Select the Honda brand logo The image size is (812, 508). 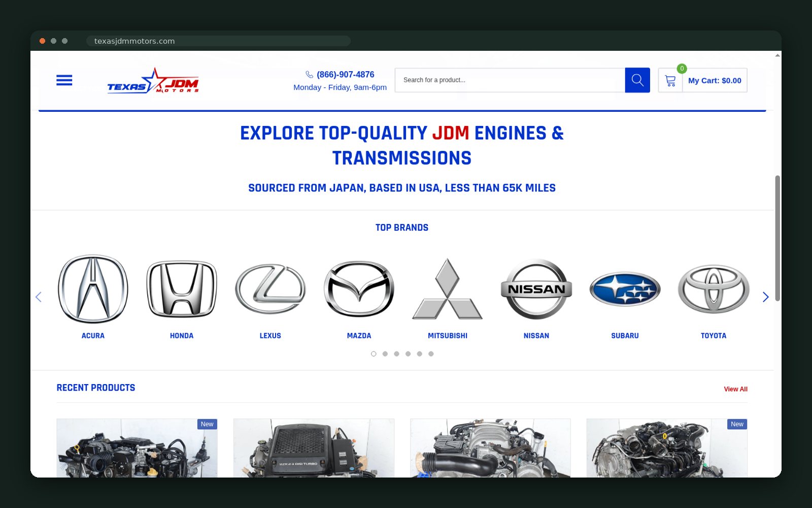click(182, 289)
